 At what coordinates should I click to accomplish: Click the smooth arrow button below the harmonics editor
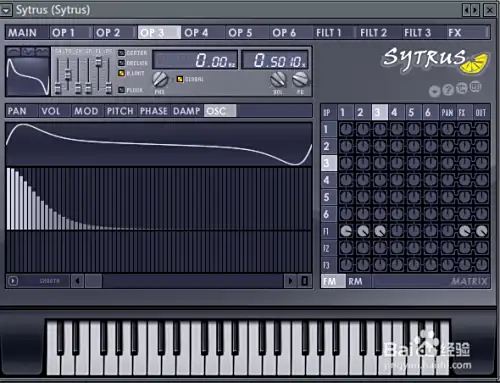point(13,281)
